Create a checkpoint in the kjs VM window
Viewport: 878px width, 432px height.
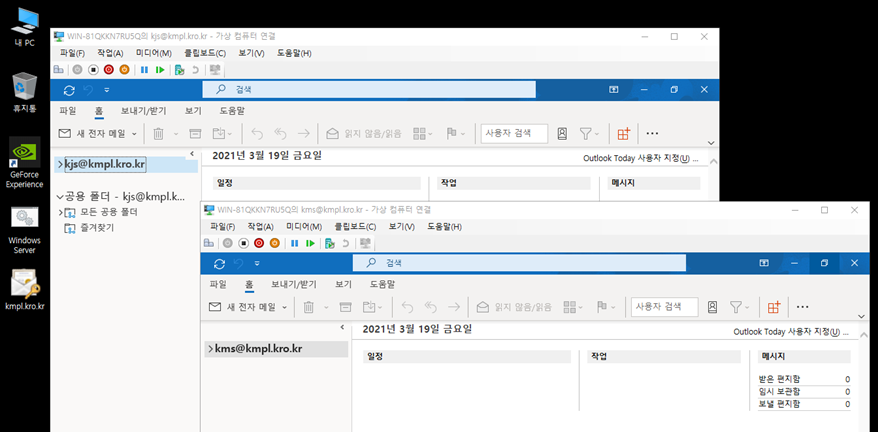(180, 70)
